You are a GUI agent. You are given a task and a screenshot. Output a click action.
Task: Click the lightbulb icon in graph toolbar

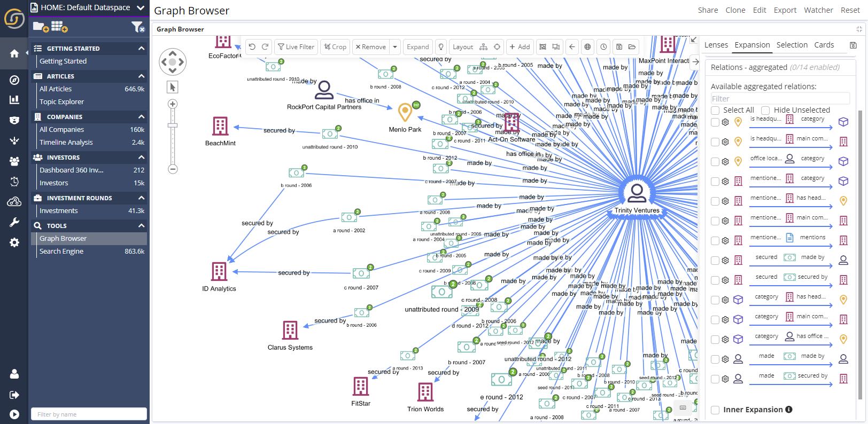click(x=441, y=47)
